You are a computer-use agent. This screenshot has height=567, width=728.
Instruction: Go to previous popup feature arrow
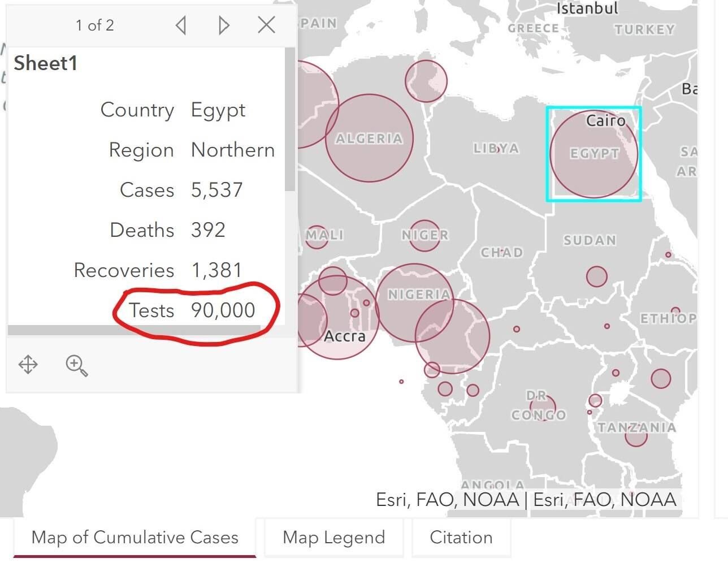181,25
